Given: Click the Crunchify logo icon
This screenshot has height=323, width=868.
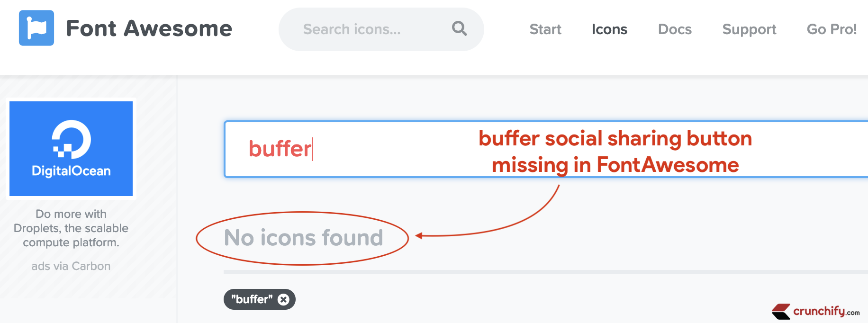Looking at the screenshot, I should tap(781, 312).
